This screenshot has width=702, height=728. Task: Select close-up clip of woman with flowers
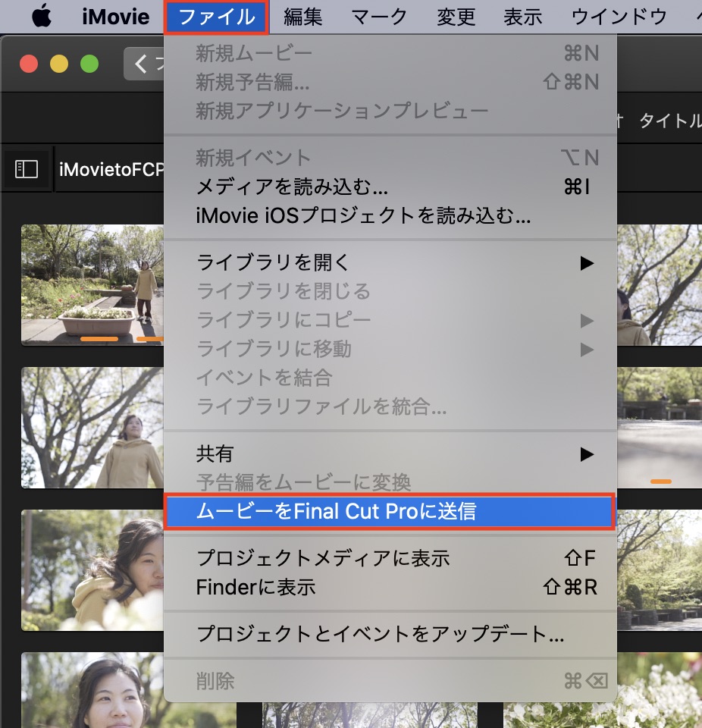click(x=92, y=570)
